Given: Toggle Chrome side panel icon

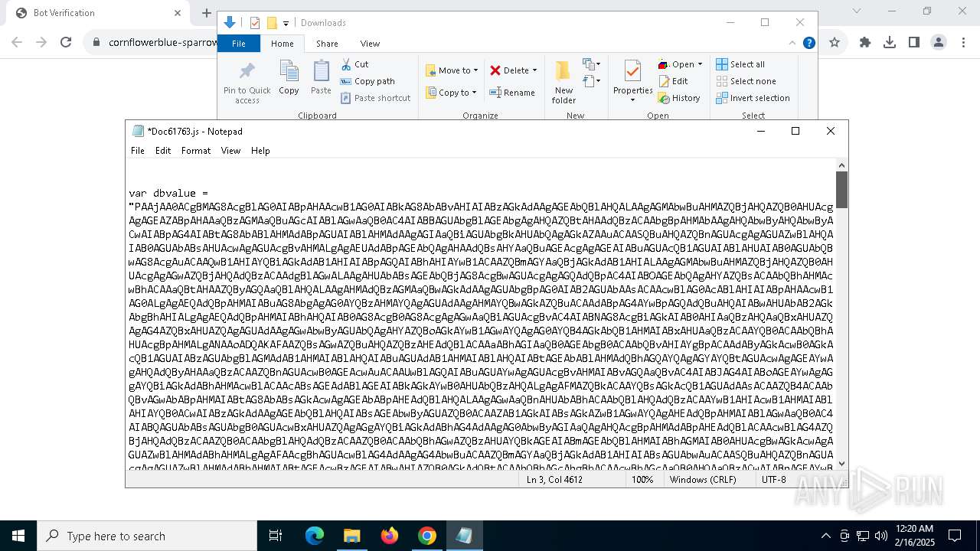Looking at the screenshot, I should pos(914,43).
